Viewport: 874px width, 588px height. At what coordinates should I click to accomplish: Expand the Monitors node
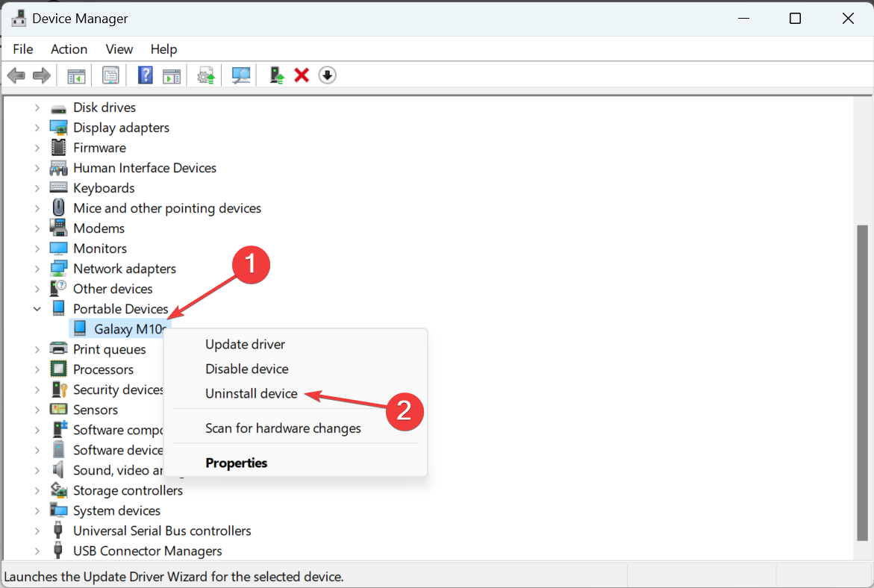(x=37, y=248)
